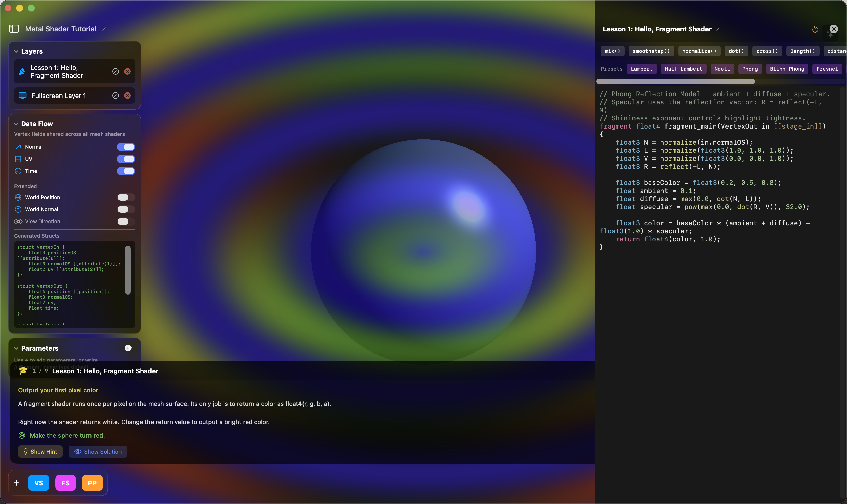Click the Normal arrow icon
This screenshot has width=847, height=504.
[x=18, y=147]
